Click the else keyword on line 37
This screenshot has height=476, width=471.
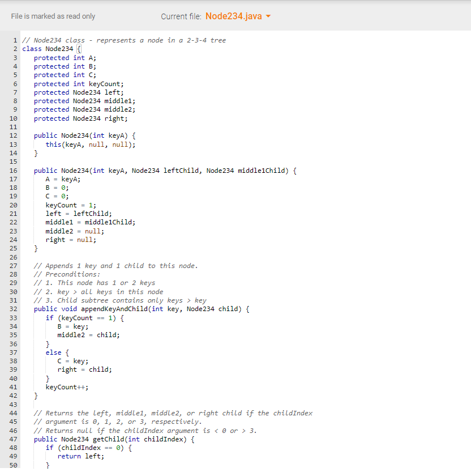pos(52,352)
